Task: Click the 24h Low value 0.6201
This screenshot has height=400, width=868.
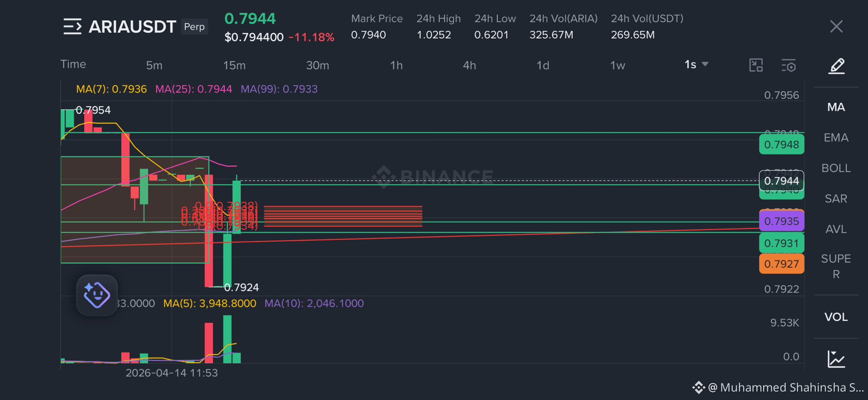Action: [491, 35]
